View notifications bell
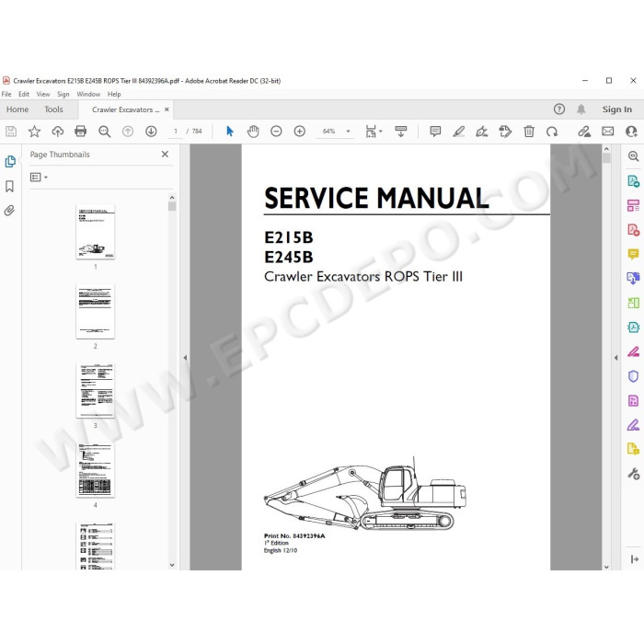Screen dimensions: 644x644 581,109
